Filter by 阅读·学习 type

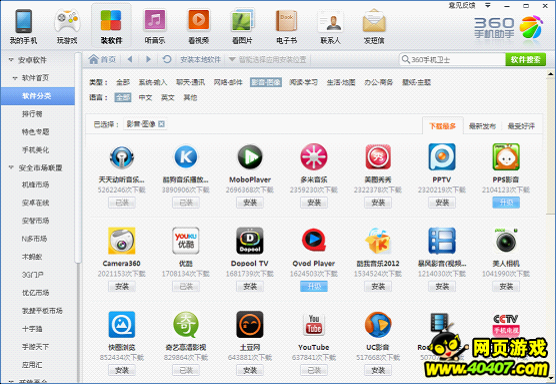(x=304, y=82)
